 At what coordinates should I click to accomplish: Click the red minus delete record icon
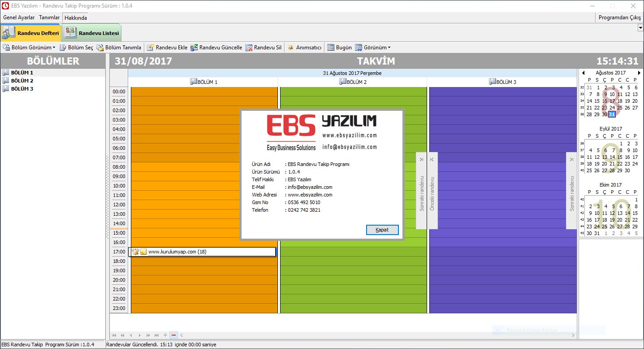(x=174, y=335)
